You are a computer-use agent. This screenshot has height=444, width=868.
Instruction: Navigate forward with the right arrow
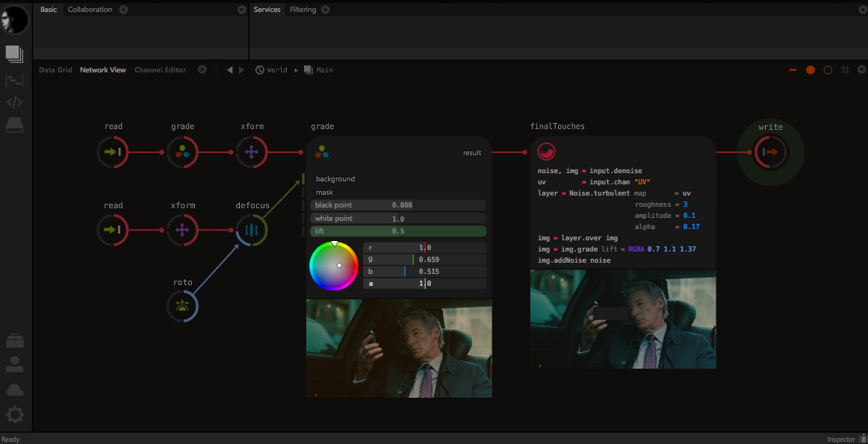tap(241, 70)
